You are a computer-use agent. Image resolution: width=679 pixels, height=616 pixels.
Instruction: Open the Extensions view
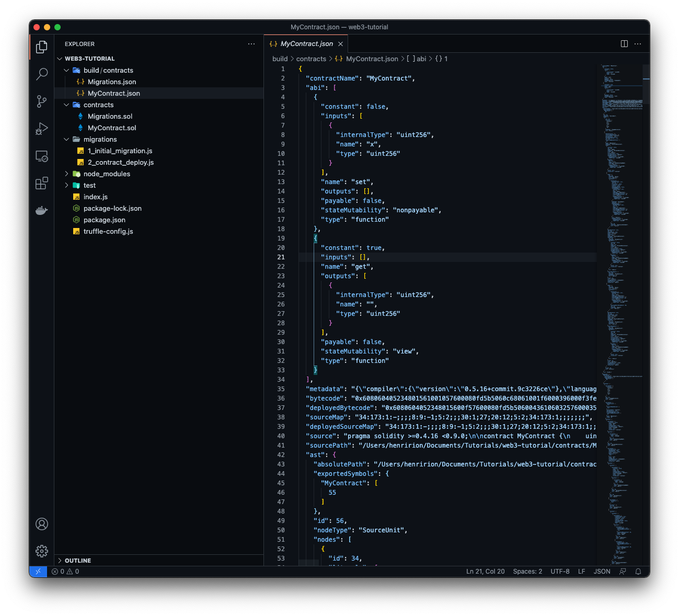coord(42,183)
